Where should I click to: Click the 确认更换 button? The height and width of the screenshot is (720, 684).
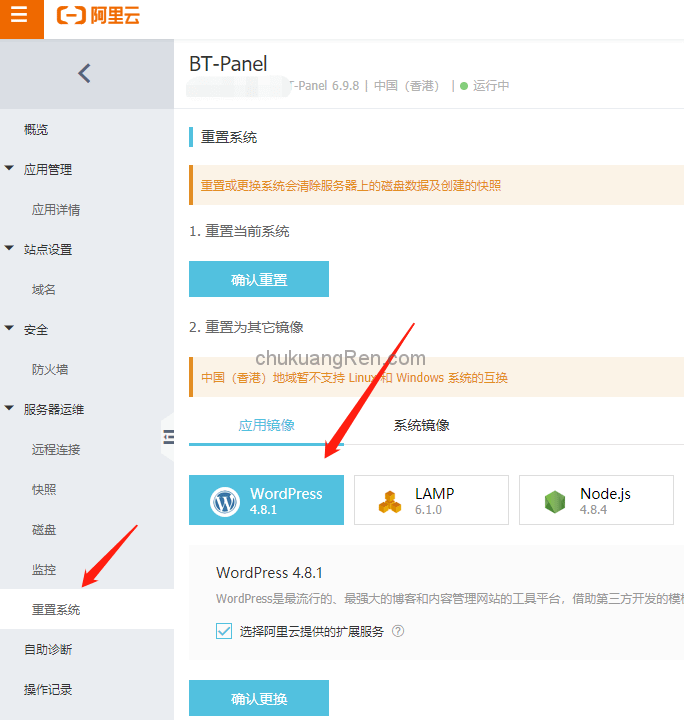[258, 698]
